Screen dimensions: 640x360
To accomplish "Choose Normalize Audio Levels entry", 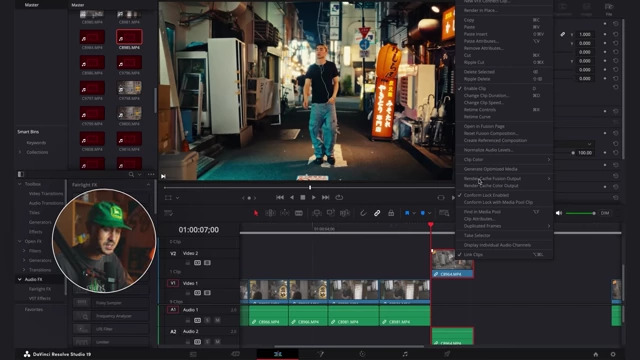I will 488,150.
